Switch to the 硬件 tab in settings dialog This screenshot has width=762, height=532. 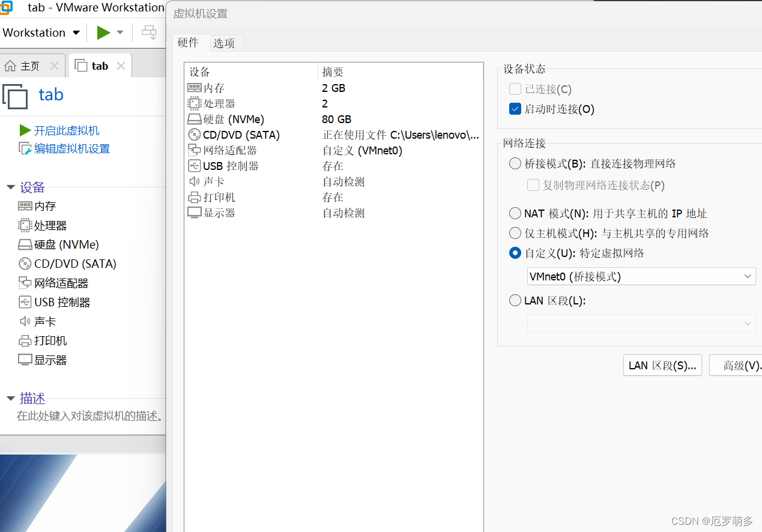pyautogui.click(x=188, y=43)
